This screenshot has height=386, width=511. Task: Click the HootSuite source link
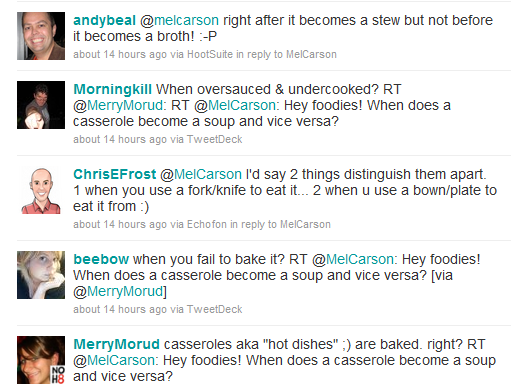pos(210,54)
